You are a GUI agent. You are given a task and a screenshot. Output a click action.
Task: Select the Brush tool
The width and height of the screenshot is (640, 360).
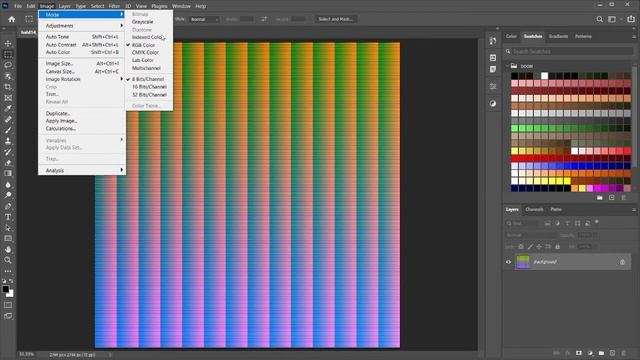click(8, 130)
